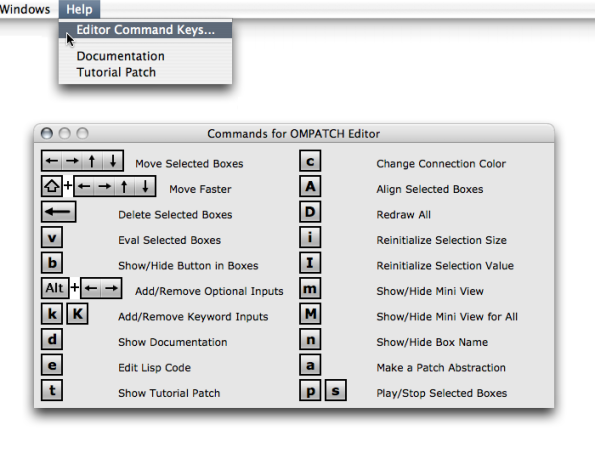Open the Windows menu

click(x=25, y=9)
